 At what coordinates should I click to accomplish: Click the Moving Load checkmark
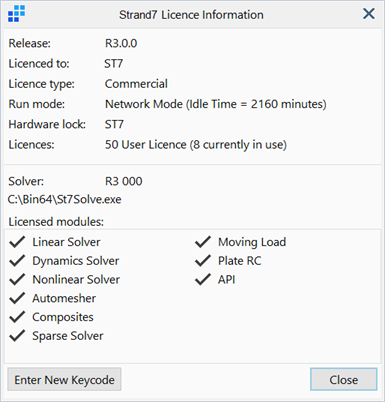click(x=203, y=242)
